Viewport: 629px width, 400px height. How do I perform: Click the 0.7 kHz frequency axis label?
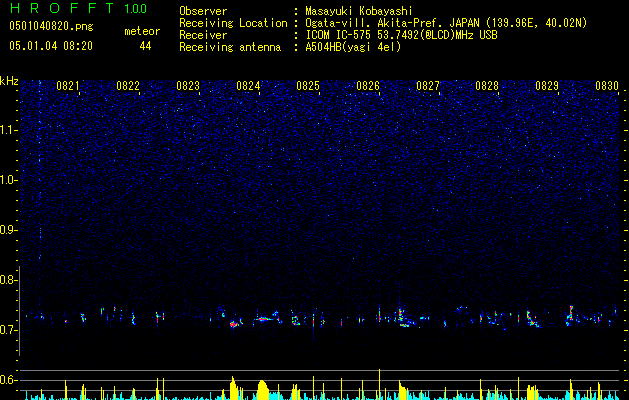pos(9,330)
